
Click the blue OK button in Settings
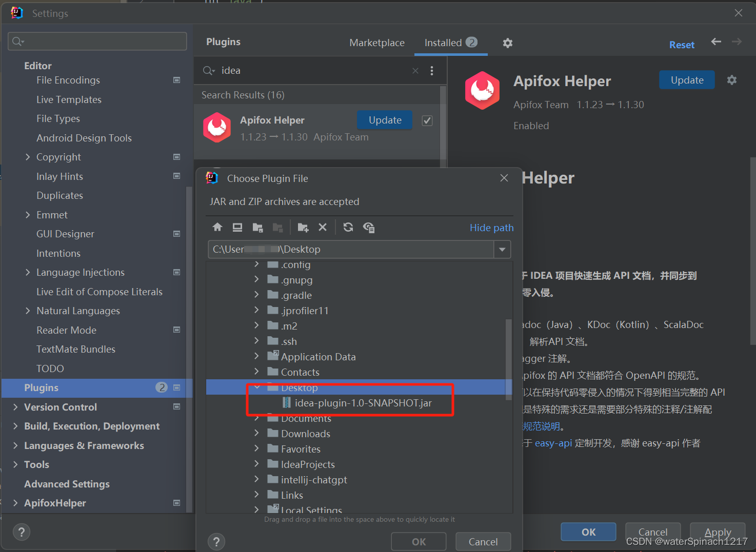588,532
